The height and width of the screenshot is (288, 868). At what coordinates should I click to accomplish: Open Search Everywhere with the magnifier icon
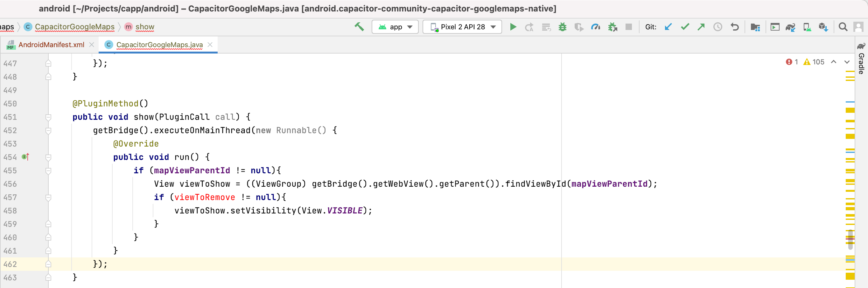(x=843, y=27)
